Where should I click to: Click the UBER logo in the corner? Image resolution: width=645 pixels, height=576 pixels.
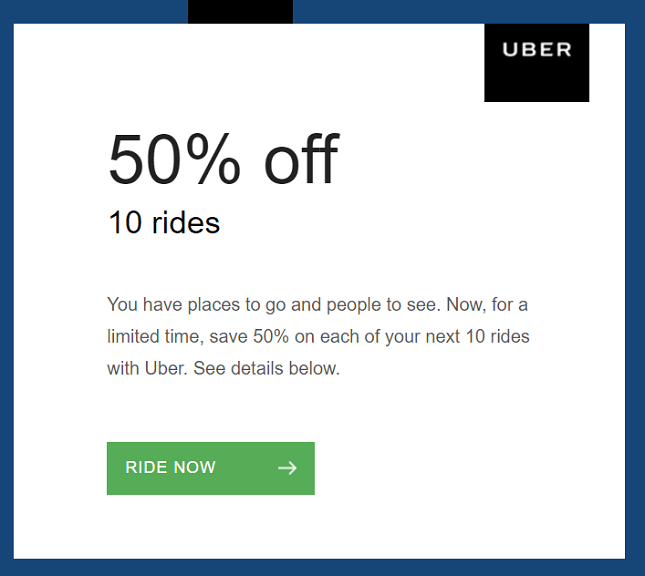536,63
